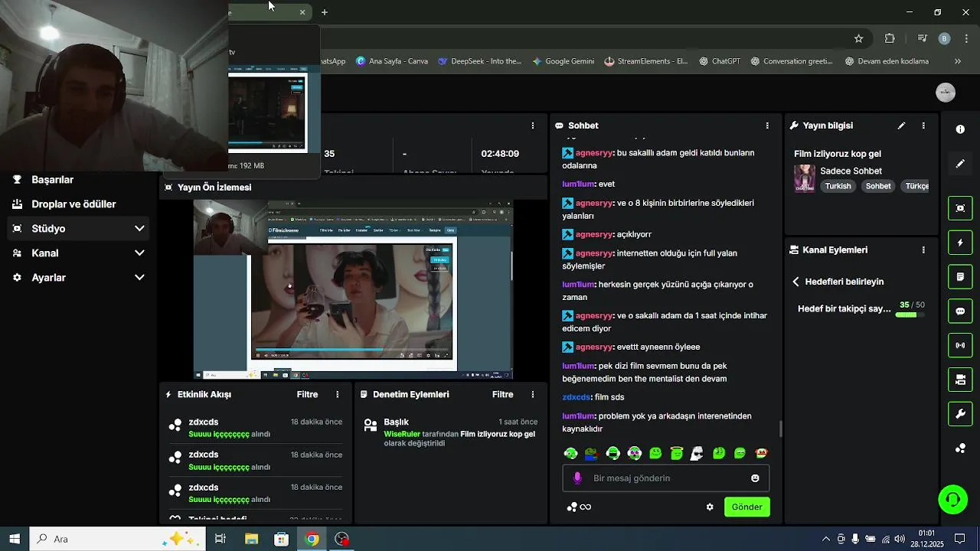The width and height of the screenshot is (980, 551).
Task: Open the emoji picker in chat input
Action: tap(755, 478)
